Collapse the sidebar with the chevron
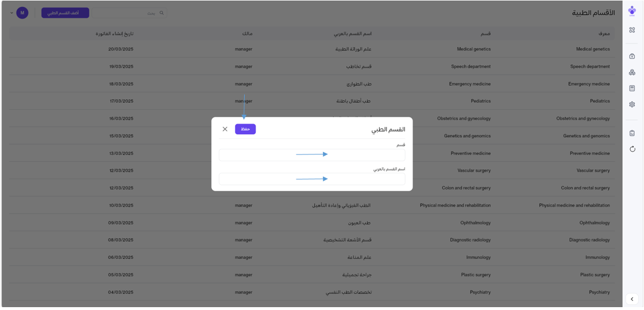The image size is (644, 310). [x=632, y=299]
